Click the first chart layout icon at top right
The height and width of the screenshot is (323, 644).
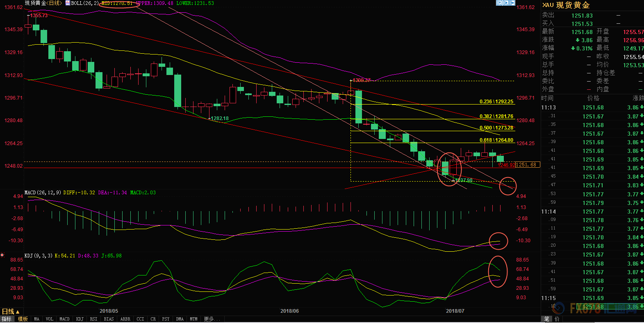[x=499, y=3]
